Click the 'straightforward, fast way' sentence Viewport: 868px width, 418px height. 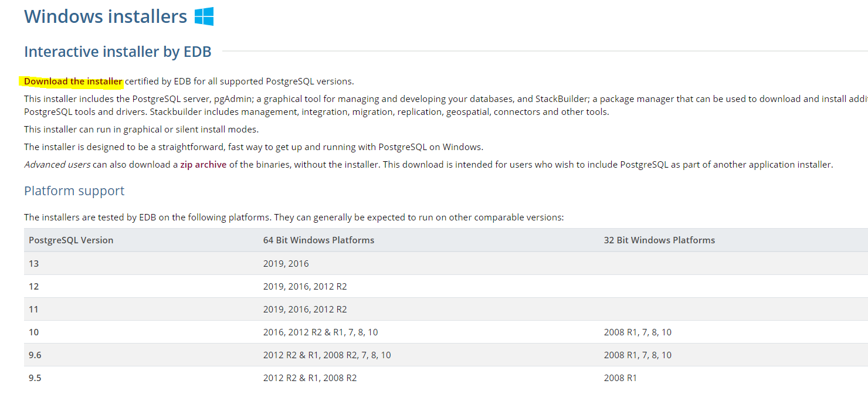(x=253, y=147)
